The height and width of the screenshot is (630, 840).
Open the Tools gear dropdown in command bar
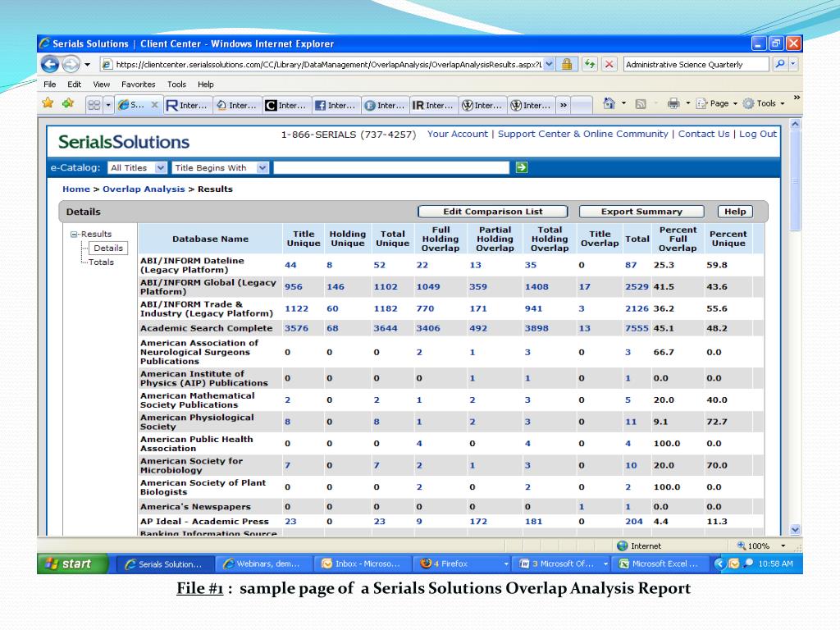coord(764,103)
